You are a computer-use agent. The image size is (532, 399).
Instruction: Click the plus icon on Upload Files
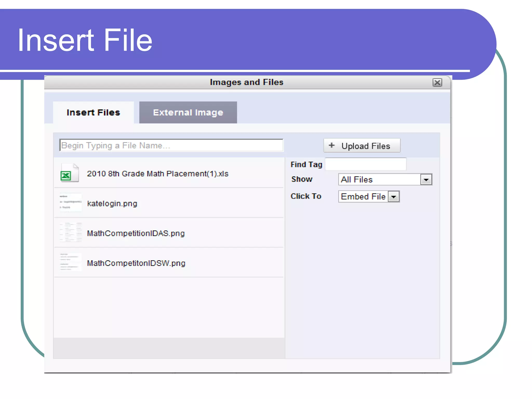point(332,145)
